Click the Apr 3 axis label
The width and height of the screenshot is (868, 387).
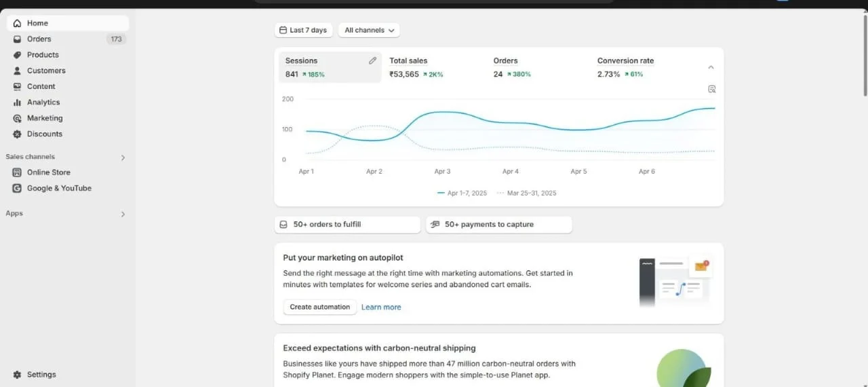point(442,172)
